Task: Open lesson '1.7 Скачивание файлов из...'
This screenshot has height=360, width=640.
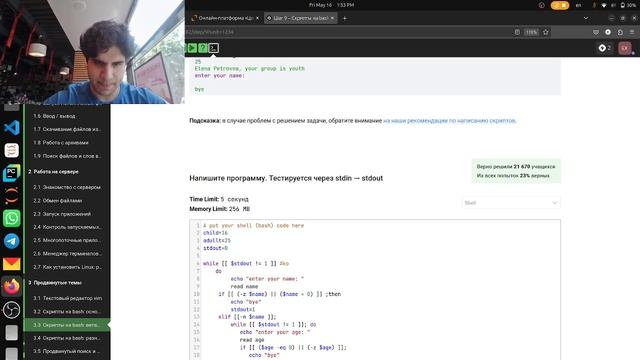Action: click(67, 129)
